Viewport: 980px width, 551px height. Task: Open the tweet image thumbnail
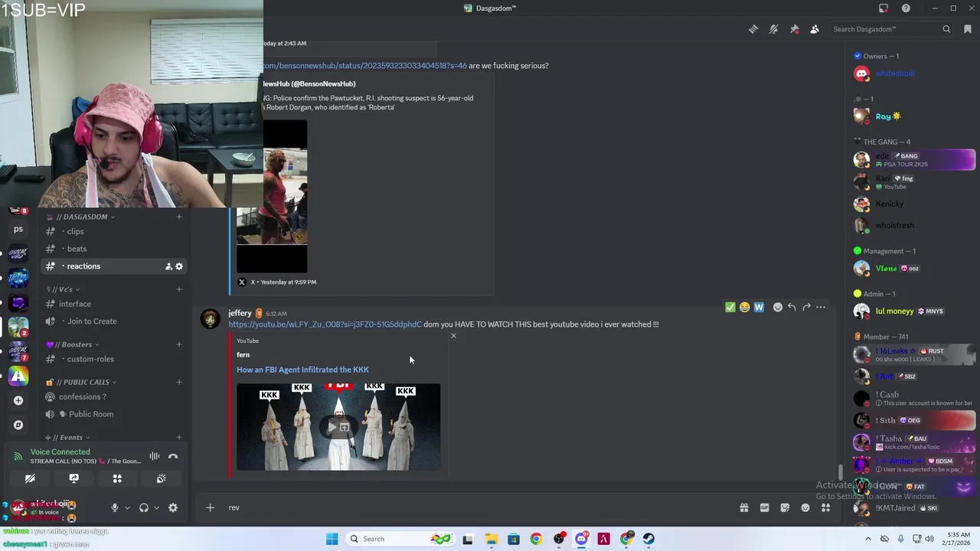point(272,197)
